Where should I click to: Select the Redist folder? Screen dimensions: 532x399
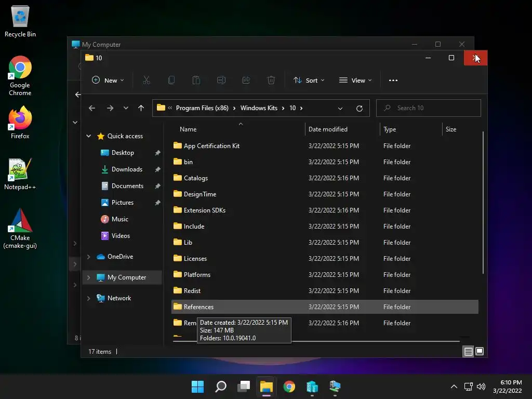click(325, 291)
